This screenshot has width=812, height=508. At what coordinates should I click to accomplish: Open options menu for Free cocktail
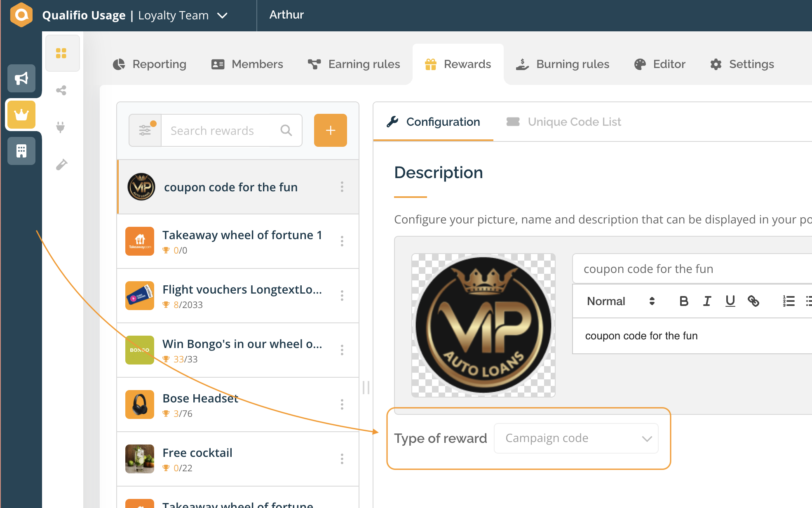coord(342,459)
